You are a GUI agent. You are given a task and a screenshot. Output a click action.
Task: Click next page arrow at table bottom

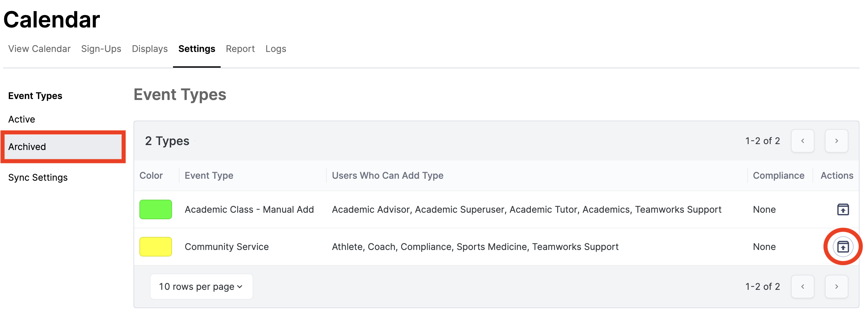pos(836,287)
